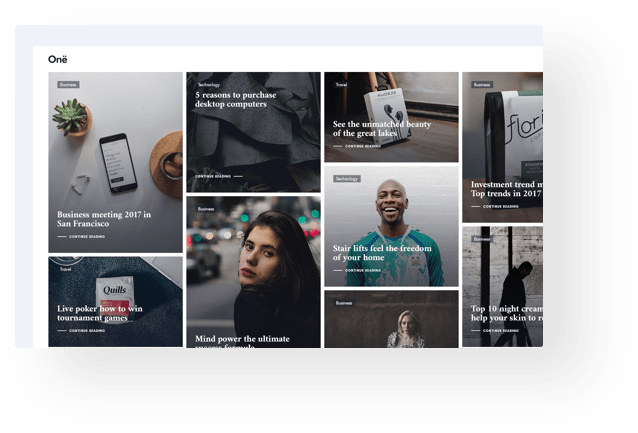Open 'Mind power the ultimate' article title
638x433 pixels.
tap(242, 339)
